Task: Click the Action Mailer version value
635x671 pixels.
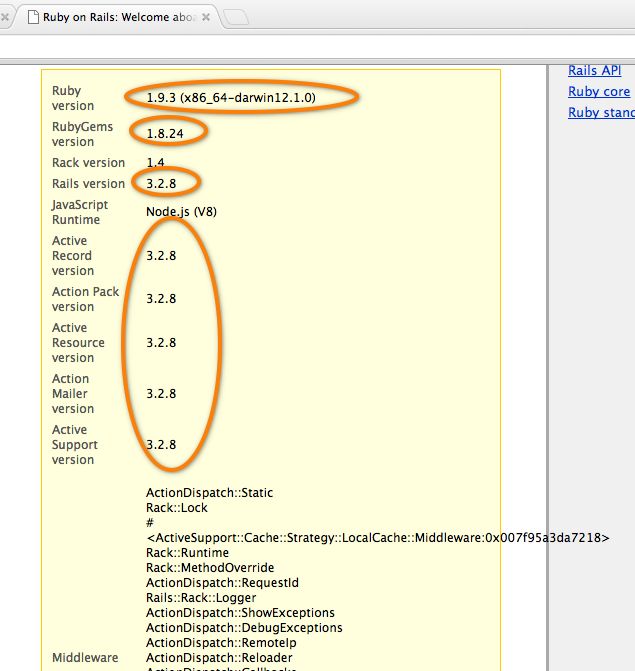Action: click(161, 394)
